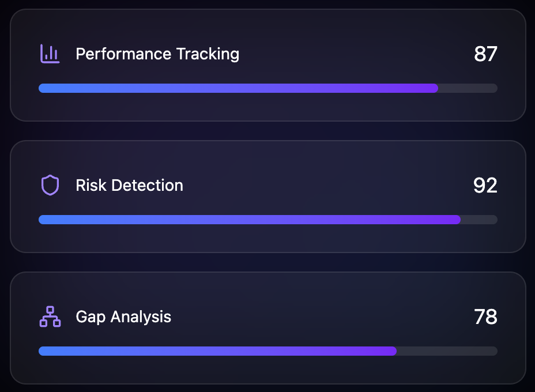Open the Performance Tracking label
Image resolution: width=535 pixels, height=392 pixels.
click(x=157, y=54)
